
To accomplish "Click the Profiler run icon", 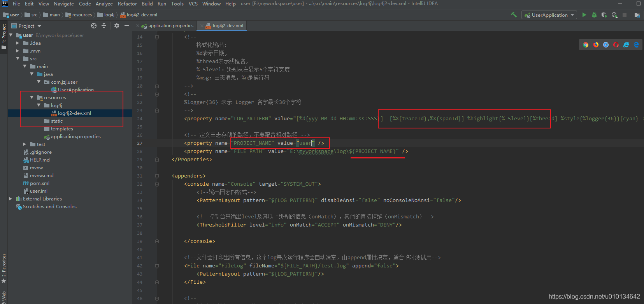I will tap(614, 15).
